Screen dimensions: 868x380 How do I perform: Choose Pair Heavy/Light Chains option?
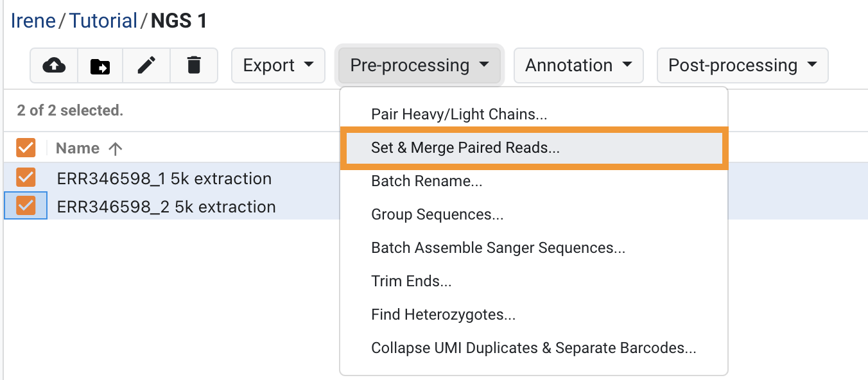pyautogui.click(x=459, y=114)
